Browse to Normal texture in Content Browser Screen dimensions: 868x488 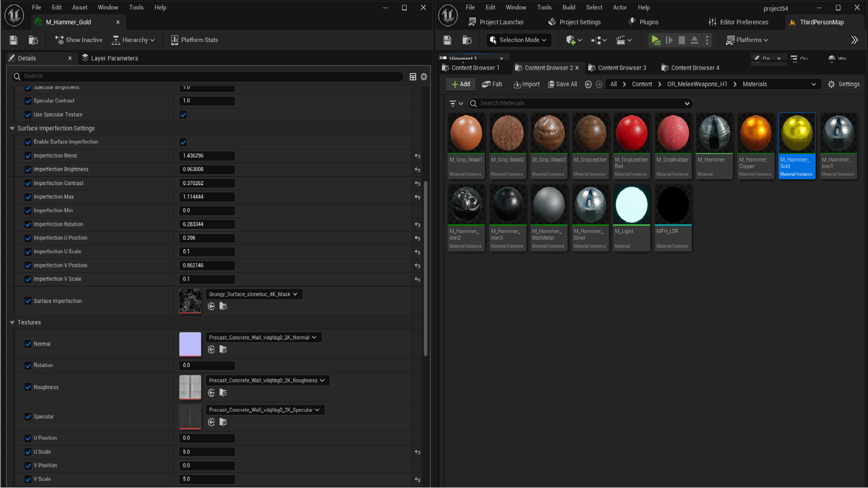(223, 350)
